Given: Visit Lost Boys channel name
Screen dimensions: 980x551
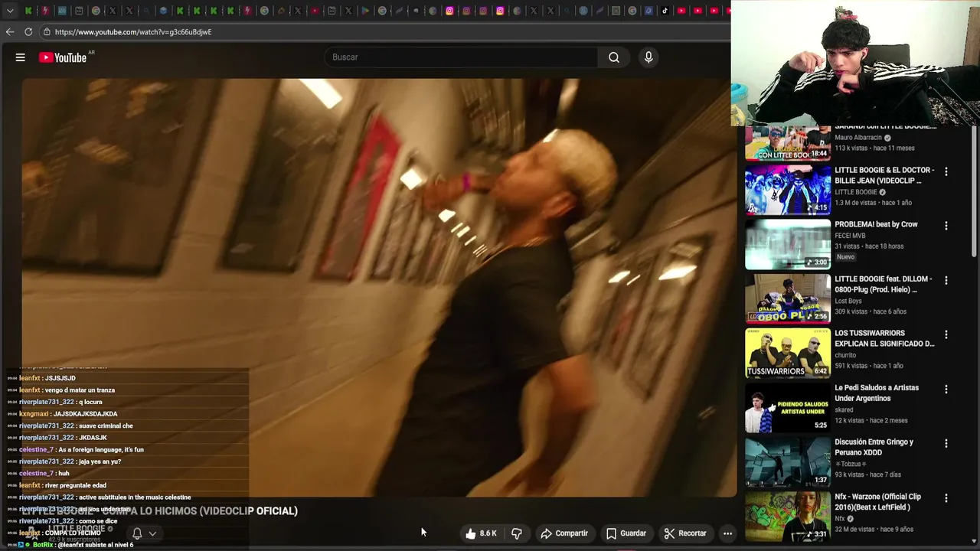Looking at the screenshot, I should (848, 301).
